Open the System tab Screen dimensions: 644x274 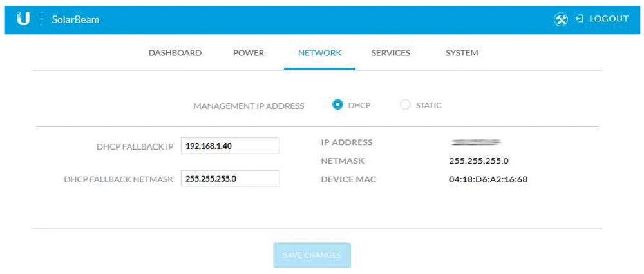tap(461, 53)
